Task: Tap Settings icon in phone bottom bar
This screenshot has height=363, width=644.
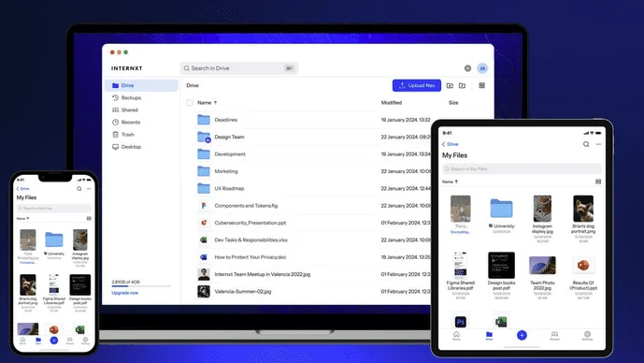Action: [85, 341]
